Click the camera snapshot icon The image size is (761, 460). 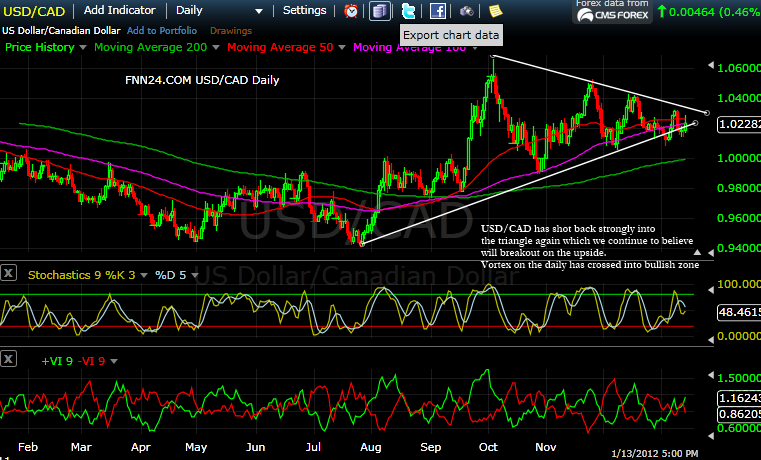coord(467,11)
